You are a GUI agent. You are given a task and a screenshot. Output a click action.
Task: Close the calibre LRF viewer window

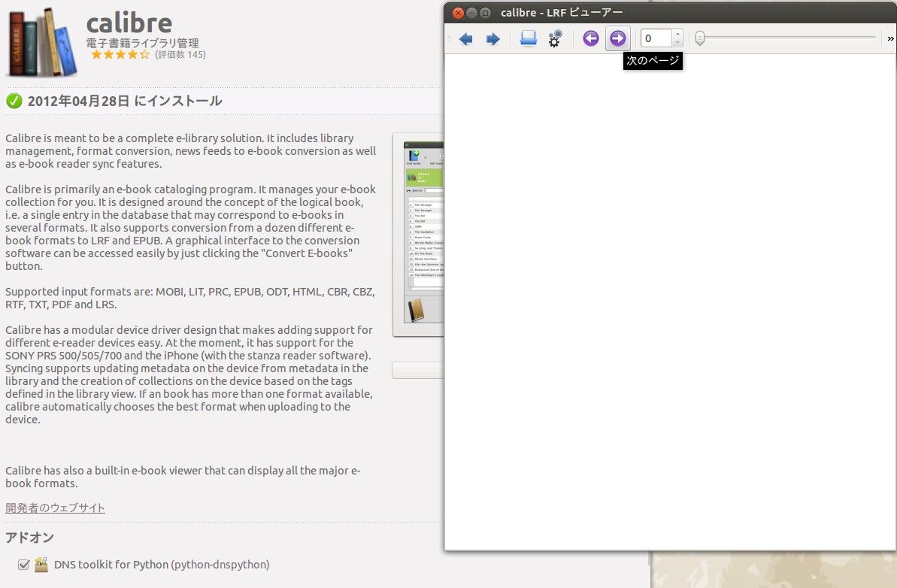tap(458, 13)
